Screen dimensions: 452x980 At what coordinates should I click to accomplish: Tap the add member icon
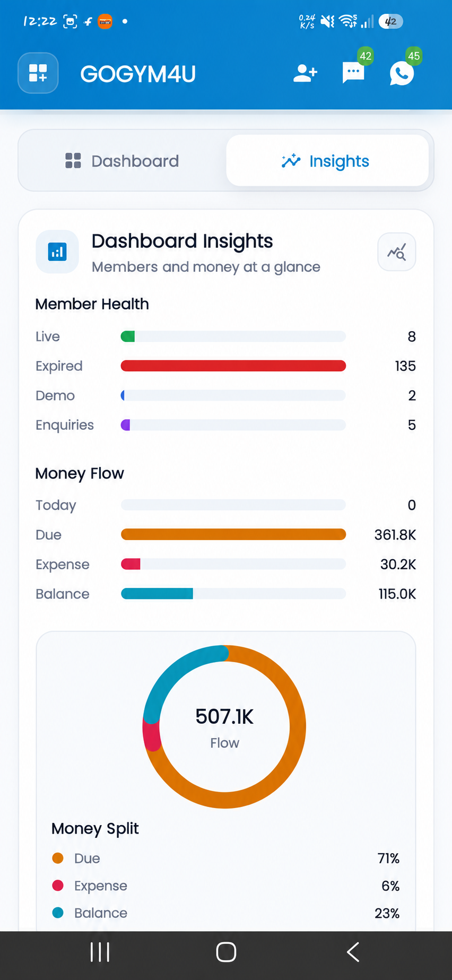tap(305, 73)
